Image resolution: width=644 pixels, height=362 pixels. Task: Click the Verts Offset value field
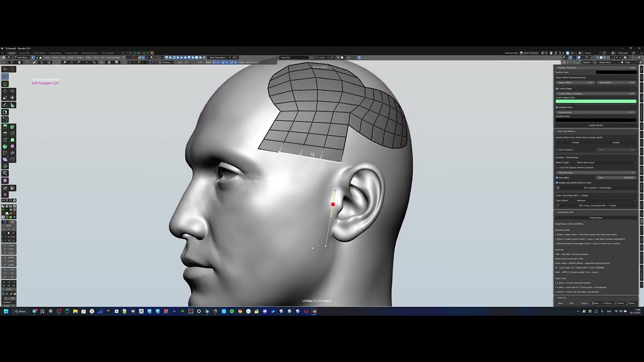(x=616, y=82)
